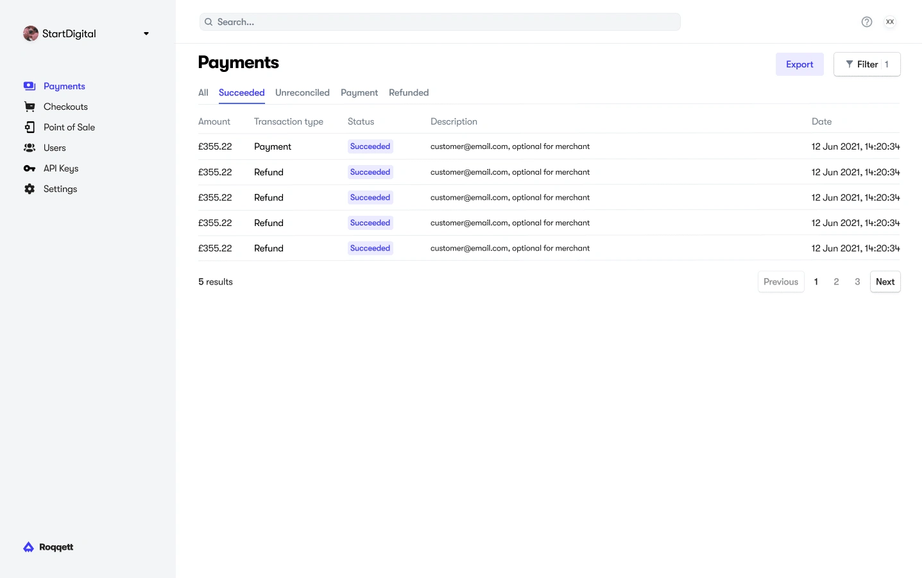
Task: Open the Settings menu item
Action: pyautogui.click(x=60, y=189)
